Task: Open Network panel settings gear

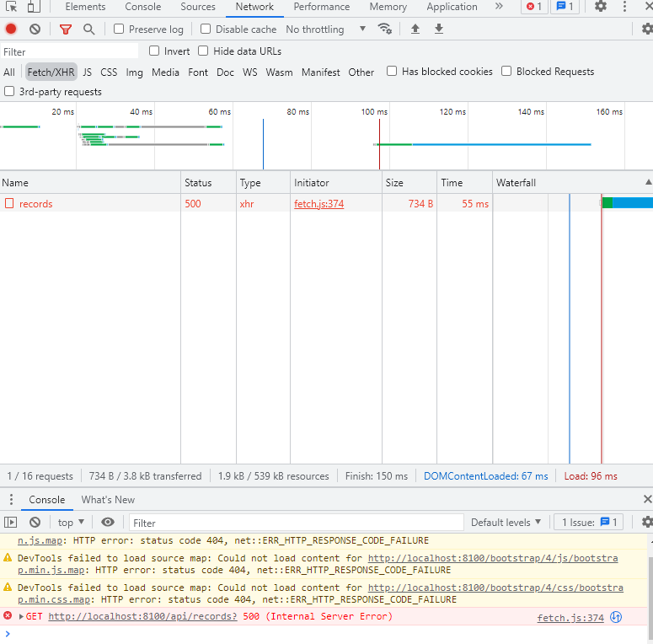Action: (647, 29)
